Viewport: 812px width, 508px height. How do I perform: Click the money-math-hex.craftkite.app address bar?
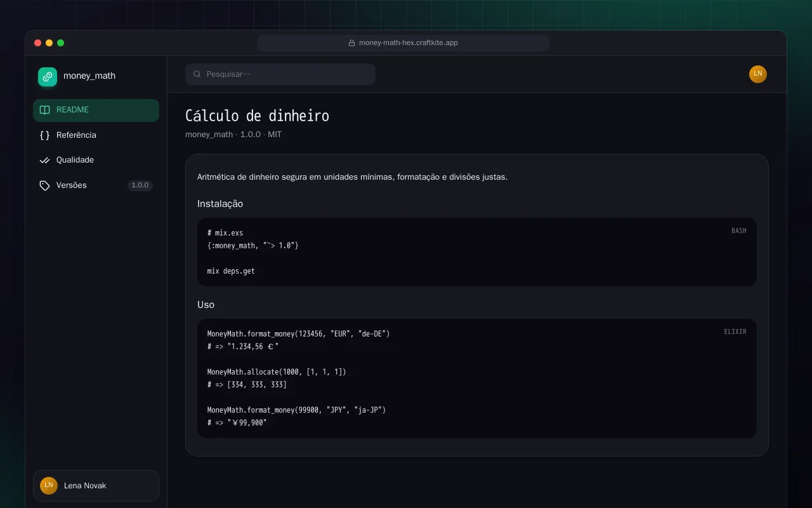403,43
